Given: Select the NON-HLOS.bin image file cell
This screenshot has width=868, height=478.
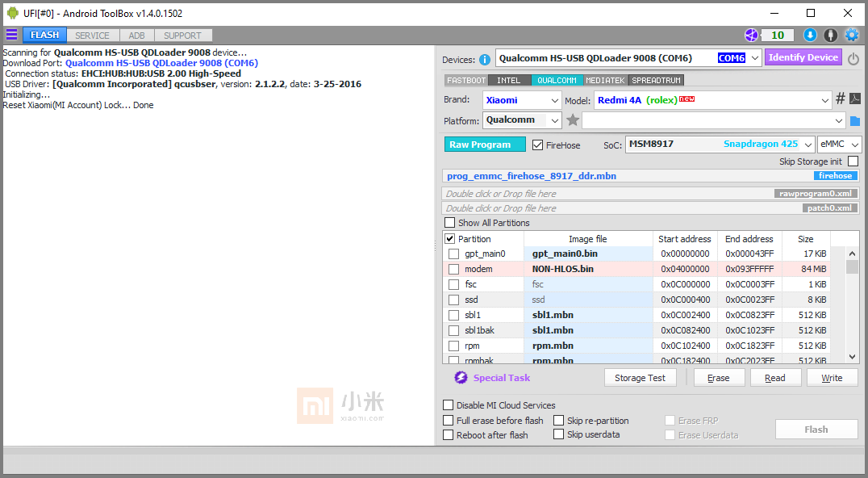Looking at the screenshot, I should (x=588, y=269).
